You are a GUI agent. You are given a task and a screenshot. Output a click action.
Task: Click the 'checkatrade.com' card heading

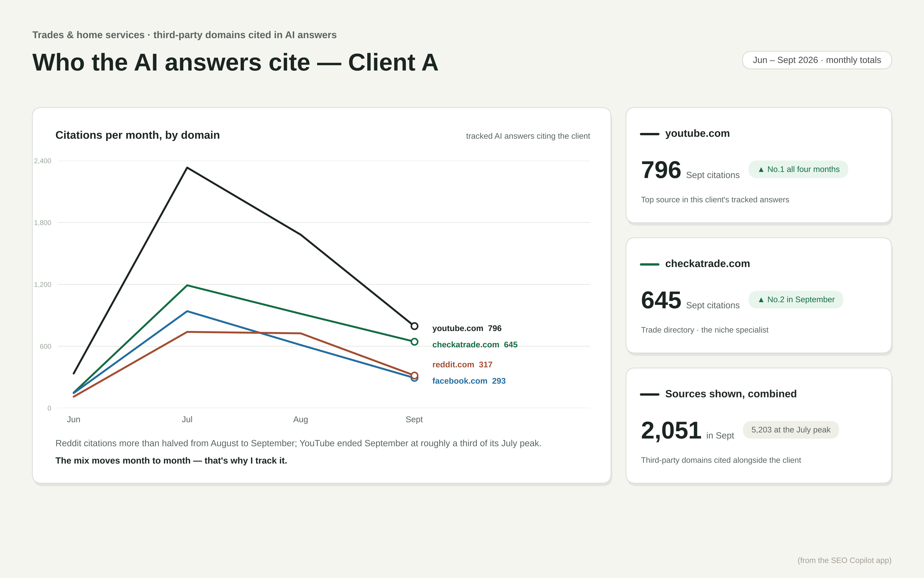707,264
